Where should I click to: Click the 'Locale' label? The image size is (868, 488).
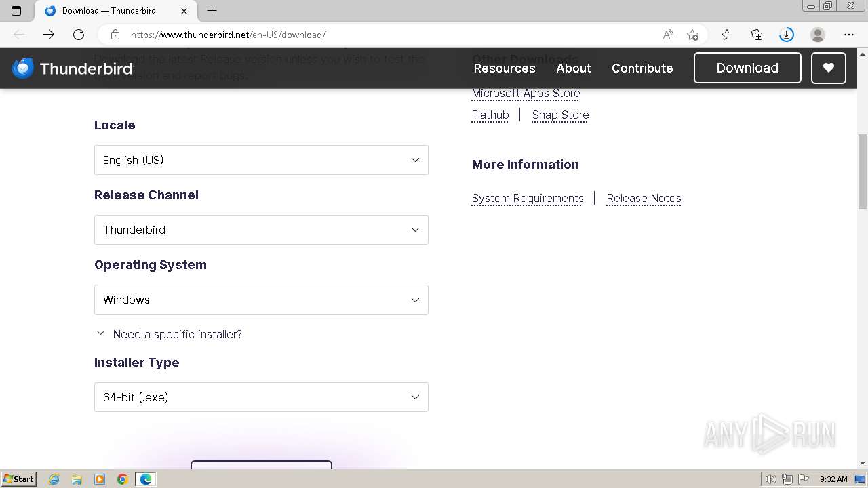click(x=115, y=125)
